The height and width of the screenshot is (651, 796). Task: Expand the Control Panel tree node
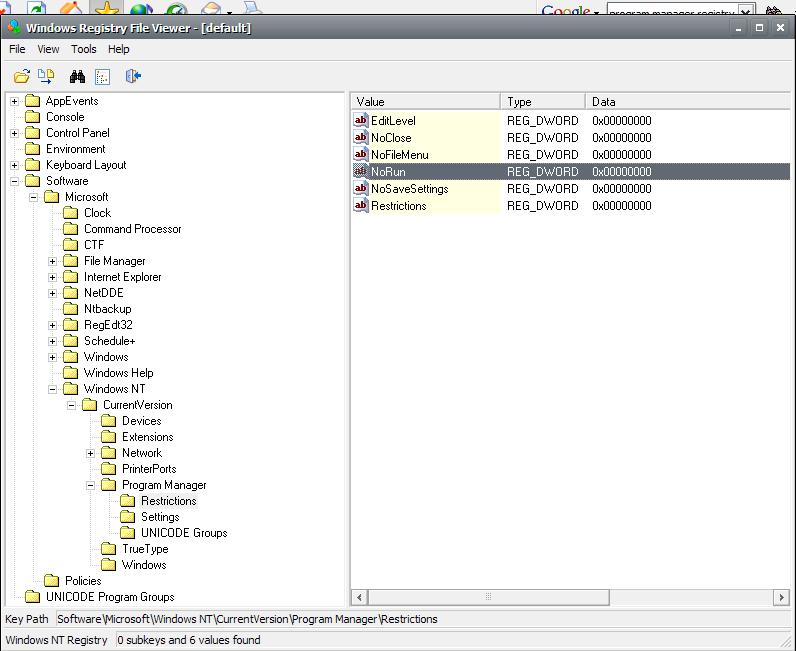14,133
